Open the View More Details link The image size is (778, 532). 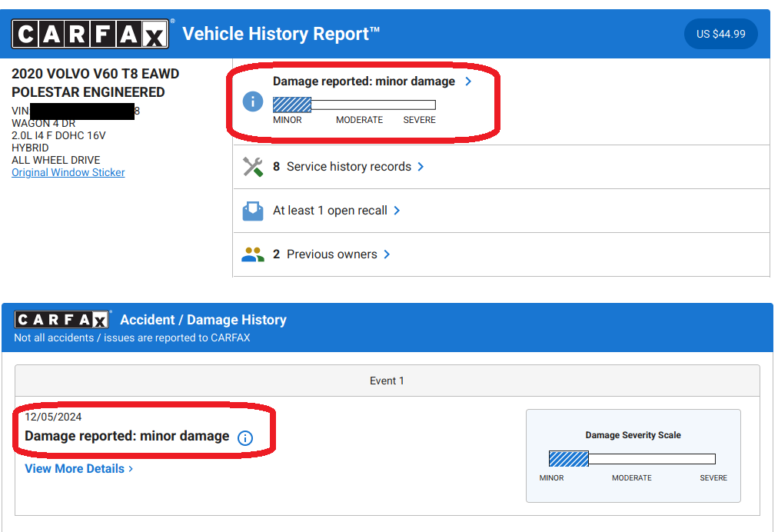(x=79, y=468)
